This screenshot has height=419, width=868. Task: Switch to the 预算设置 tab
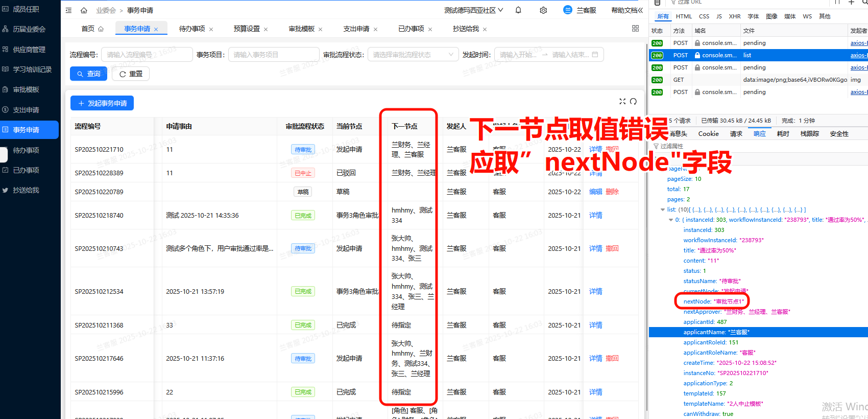click(x=247, y=29)
